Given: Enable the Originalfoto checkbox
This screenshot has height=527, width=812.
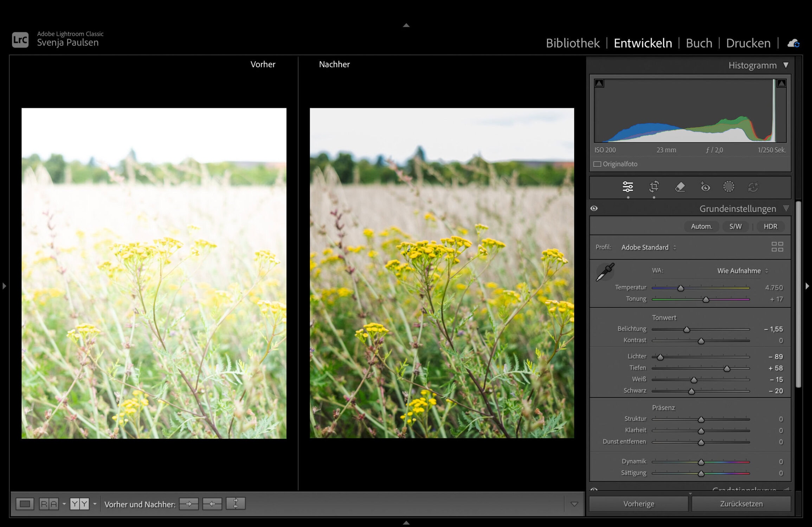Looking at the screenshot, I should tap(597, 164).
